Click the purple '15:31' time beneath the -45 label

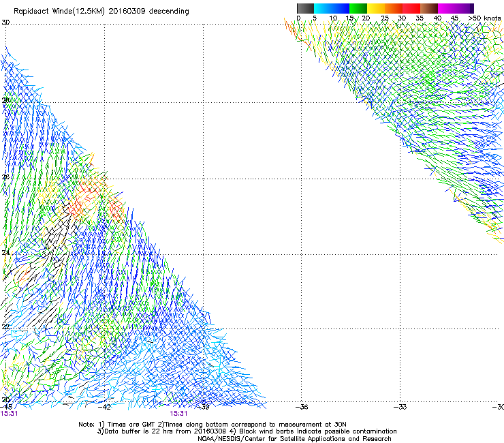9,414
